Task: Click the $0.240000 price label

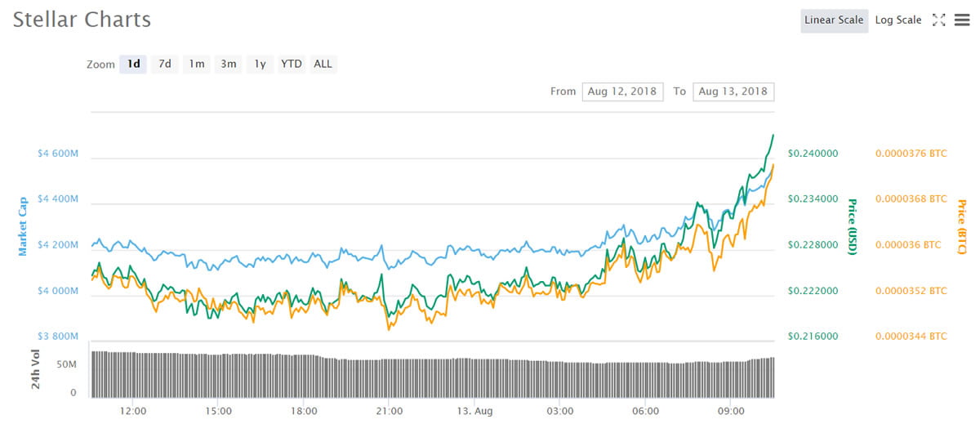Action: click(x=813, y=153)
